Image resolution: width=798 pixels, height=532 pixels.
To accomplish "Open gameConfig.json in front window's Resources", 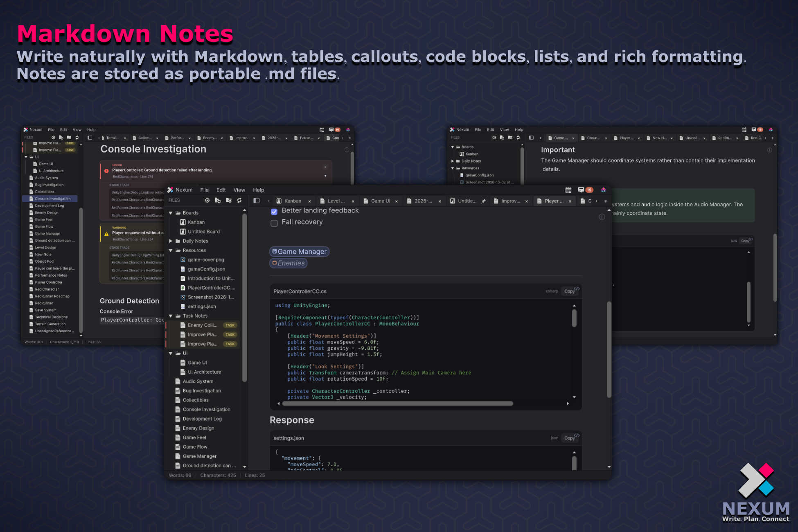I will (x=206, y=269).
